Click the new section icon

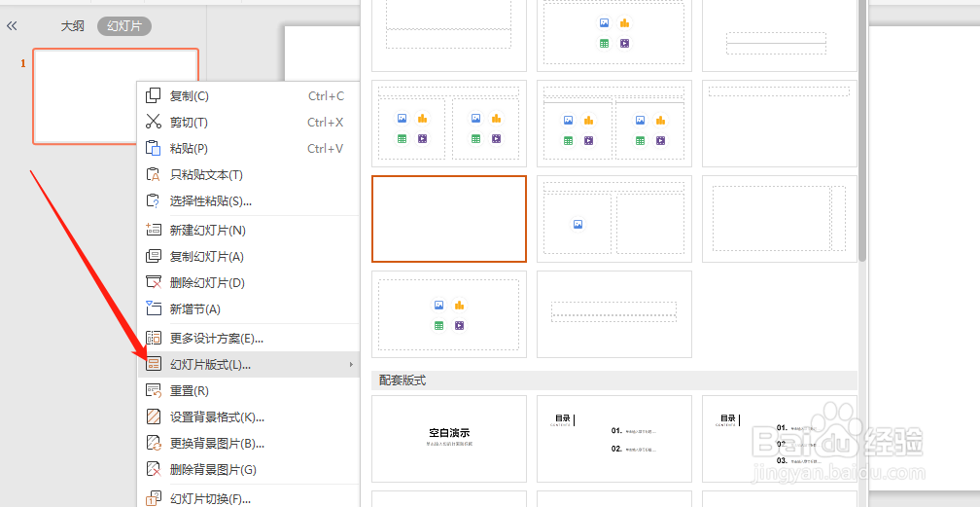tap(154, 308)
